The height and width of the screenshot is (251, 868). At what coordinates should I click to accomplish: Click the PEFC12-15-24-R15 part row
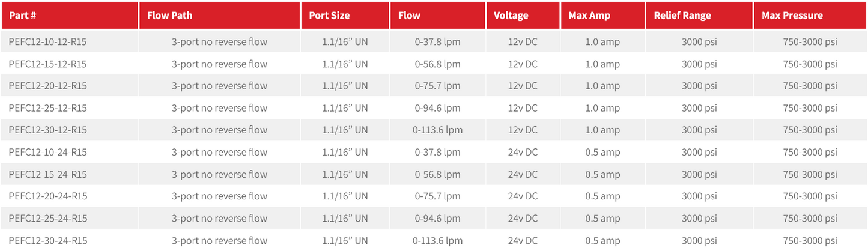tap(48, 174)
